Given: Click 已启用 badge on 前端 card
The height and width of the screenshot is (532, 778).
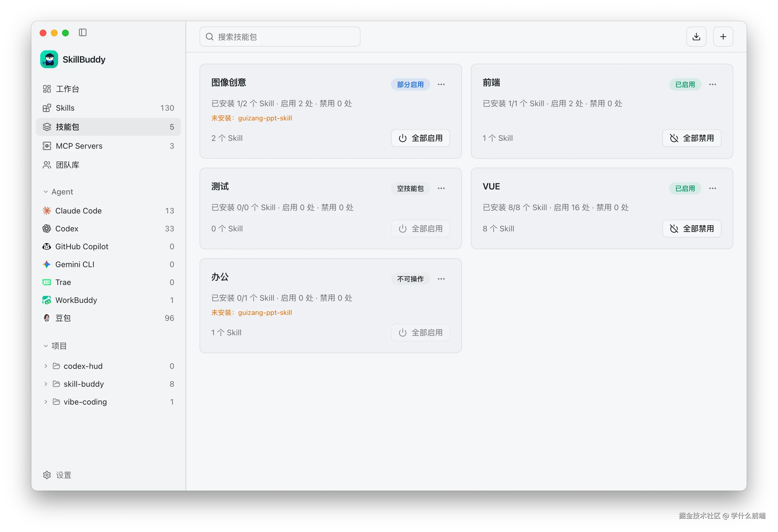Looking at the screenshot, I should point(685,84).
